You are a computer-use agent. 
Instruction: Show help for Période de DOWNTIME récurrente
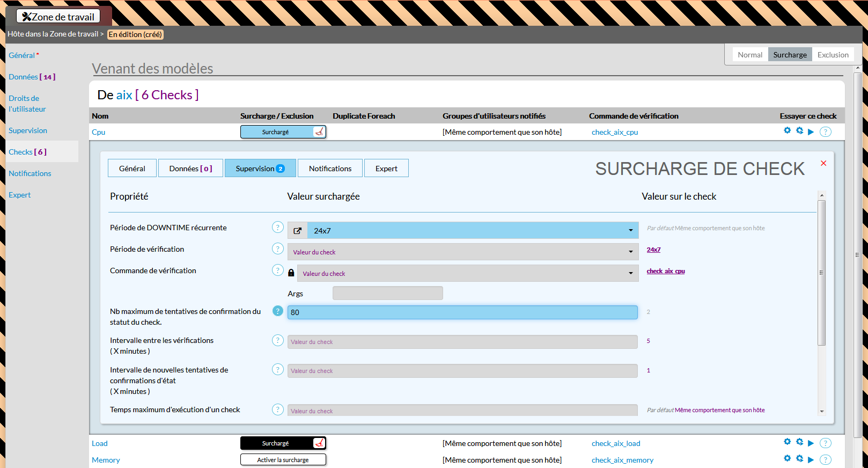coord(277,228)
